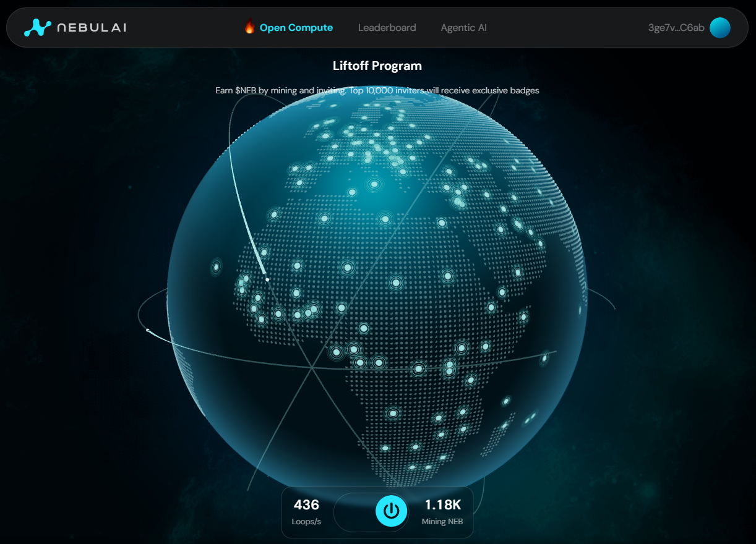Screen dimensions: 756x544
Task: Click the NEBULAI wordmark text
Action: point(92,28)
